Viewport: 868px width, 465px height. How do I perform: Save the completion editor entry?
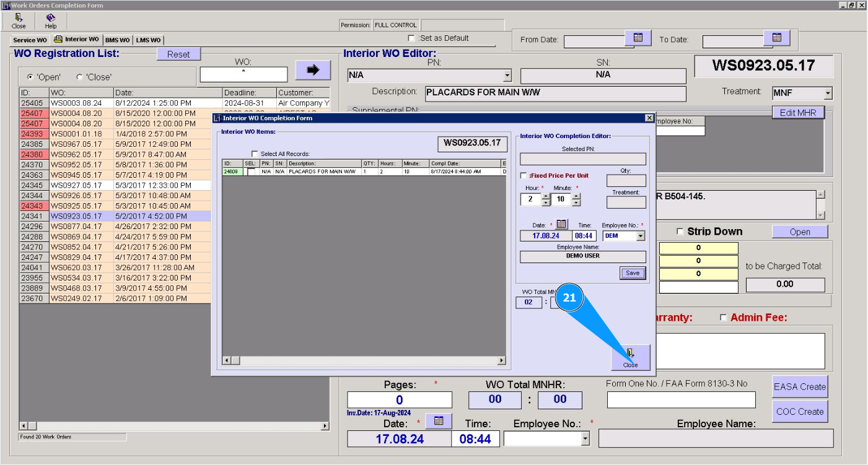[x=633, y=273]
